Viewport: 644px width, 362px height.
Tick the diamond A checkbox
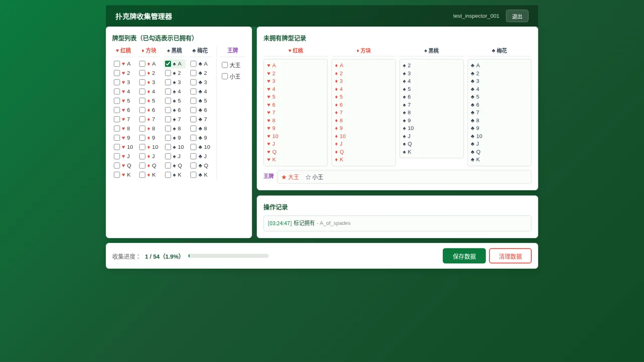[142, 64]
